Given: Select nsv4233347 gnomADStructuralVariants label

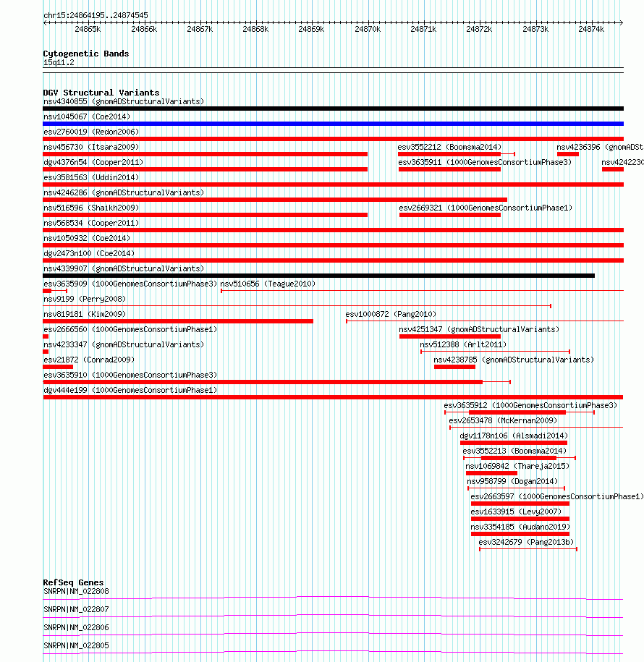Looking at the screenshot, I should pos(124,344).
